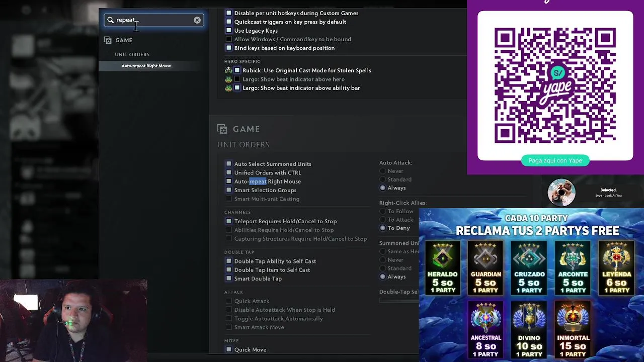Click the Leyenda rank medal icon

[616, 257]
